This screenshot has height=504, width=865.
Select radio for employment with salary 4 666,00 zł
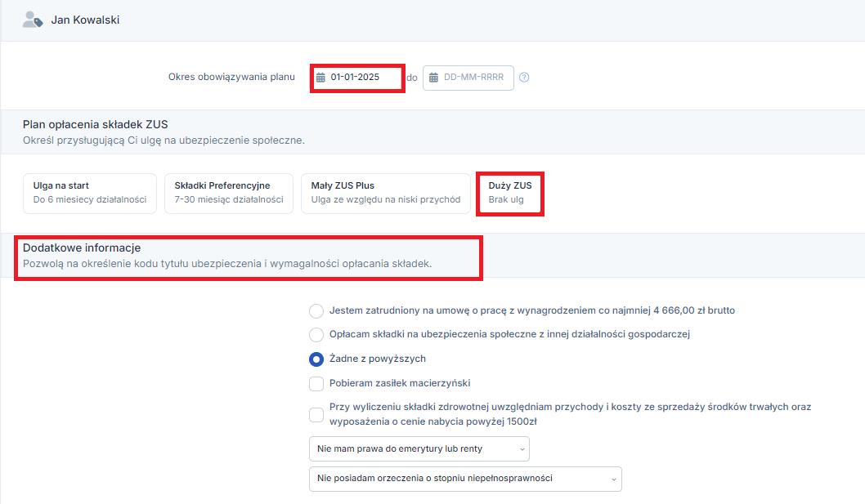click(316, 311)
